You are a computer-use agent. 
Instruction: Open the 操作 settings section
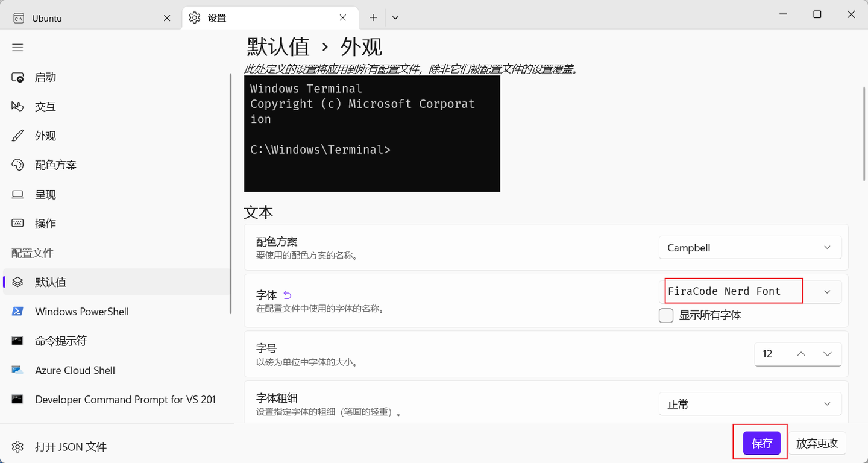point(45,223)
